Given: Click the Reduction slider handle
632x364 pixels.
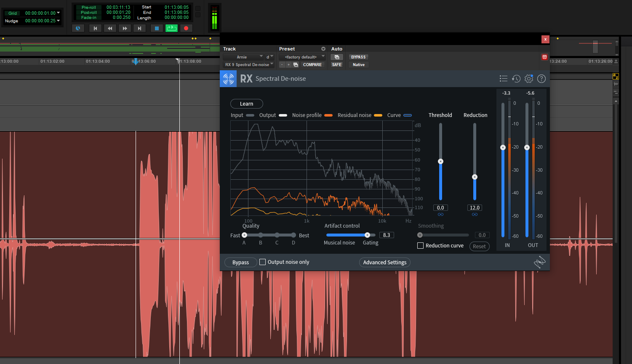Looking at the screenshot, I should (475, 177).
